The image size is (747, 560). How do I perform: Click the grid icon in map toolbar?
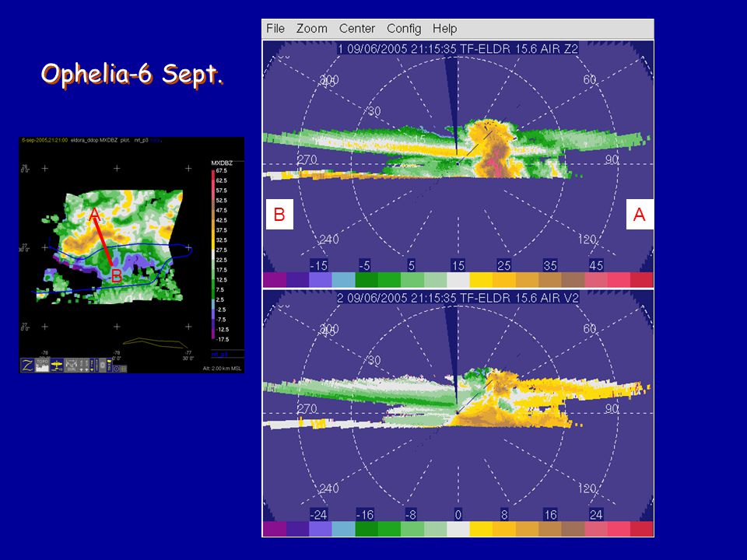[124, 369]
